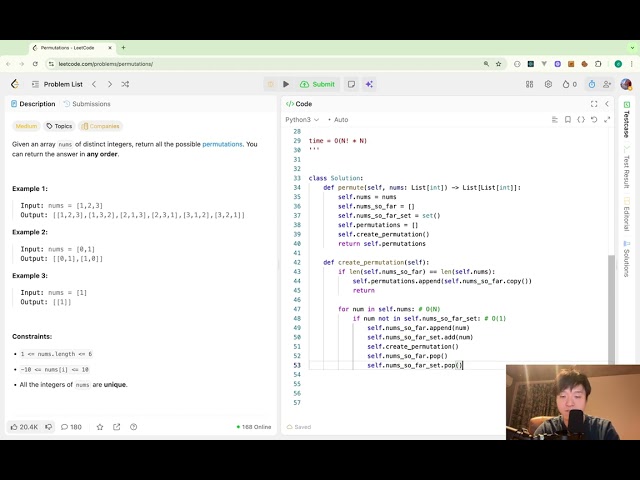Switch to the Description tab
Screen dimensions: 640x480
point(33,104)
